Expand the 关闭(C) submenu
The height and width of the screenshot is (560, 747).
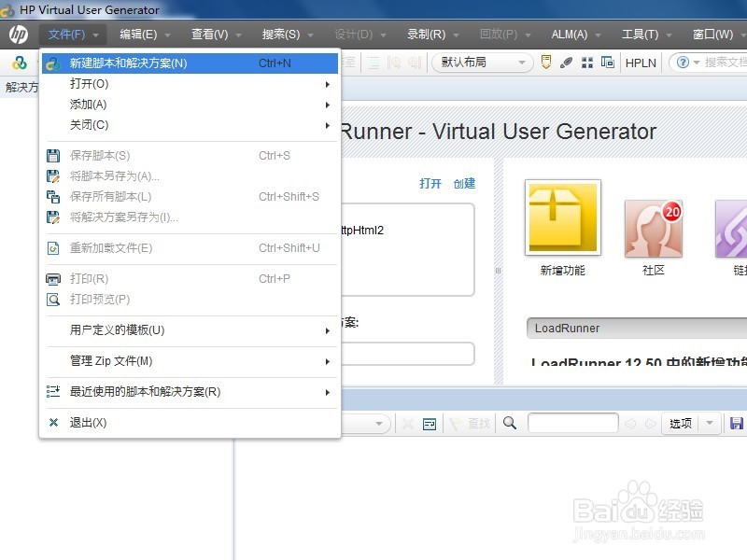coord(190,125)
